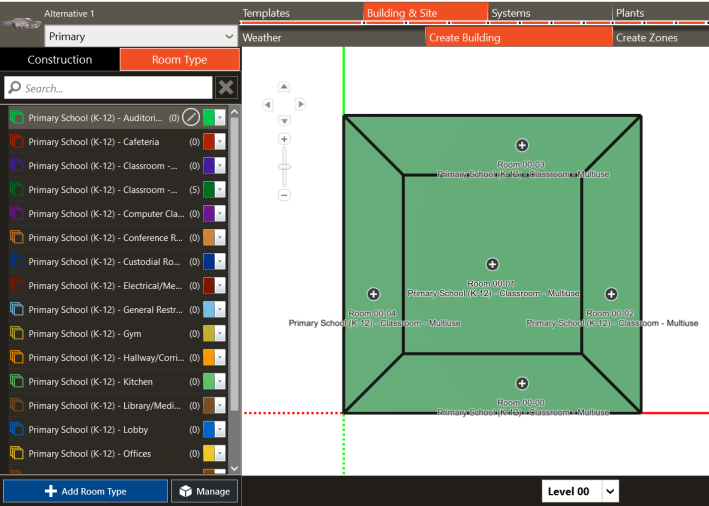
Task: Click the Manage button
Action: click(204, 491)
